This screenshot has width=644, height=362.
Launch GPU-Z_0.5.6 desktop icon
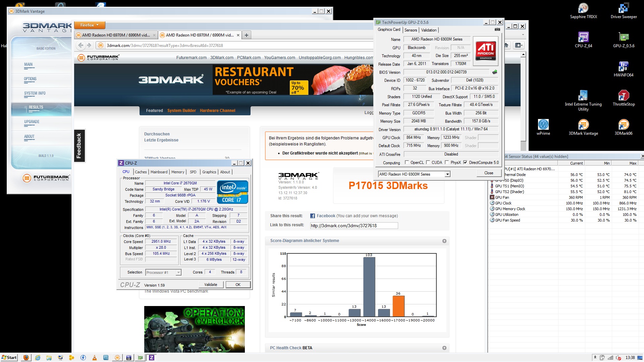point(624,40)
